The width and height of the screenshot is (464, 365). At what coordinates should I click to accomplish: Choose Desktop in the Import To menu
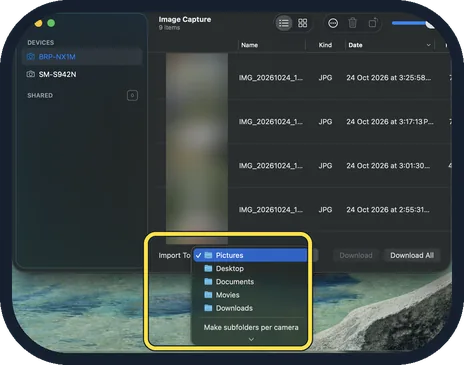(x=250, y=269)
